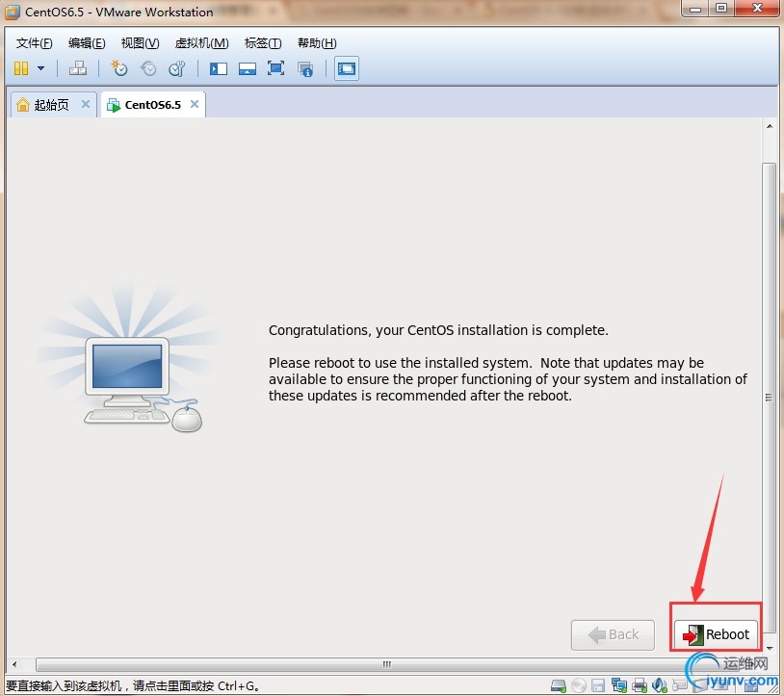Expand the power options dropdown arrow
Image resolution: width=784 pixels, height=696 pixels.
[41, 68]
